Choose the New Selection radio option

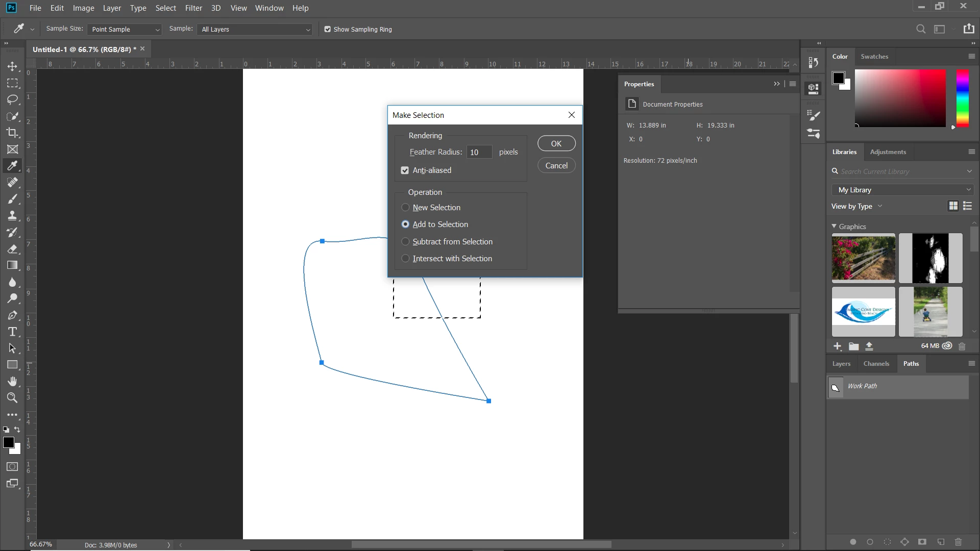click(x=405, y=207)
